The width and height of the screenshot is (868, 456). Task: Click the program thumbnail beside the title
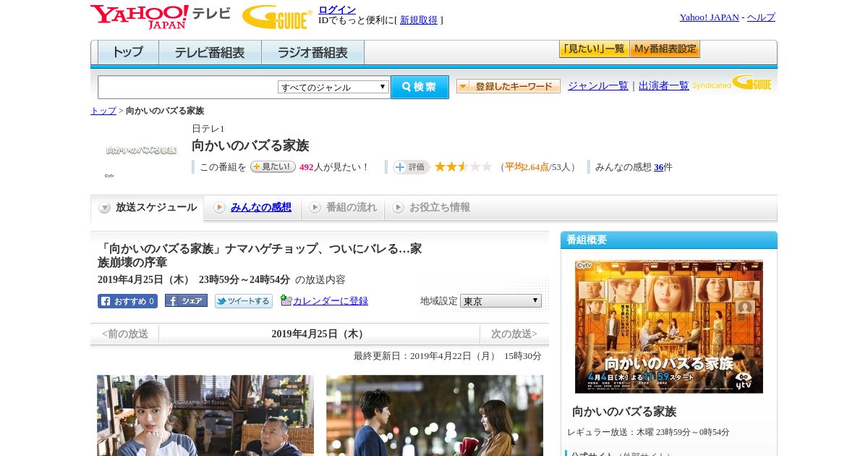point(141,151)
